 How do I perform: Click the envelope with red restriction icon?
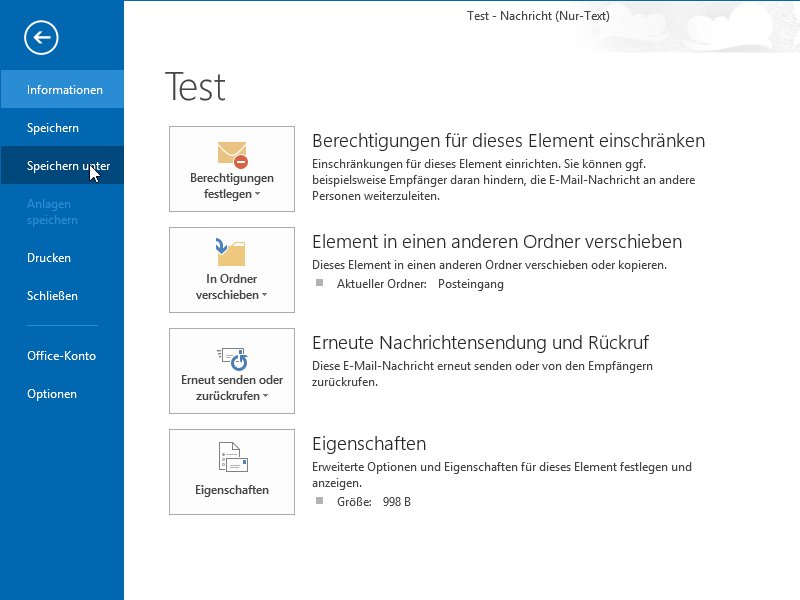point(233,155)
